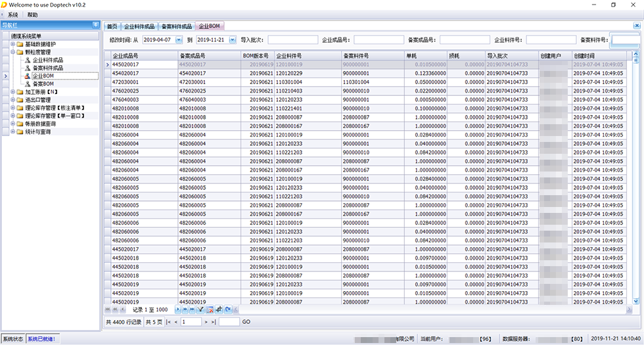Collapse the 颗粒度管理 folder
Viewport: 644px width, 345px height.
coord(12,52)
